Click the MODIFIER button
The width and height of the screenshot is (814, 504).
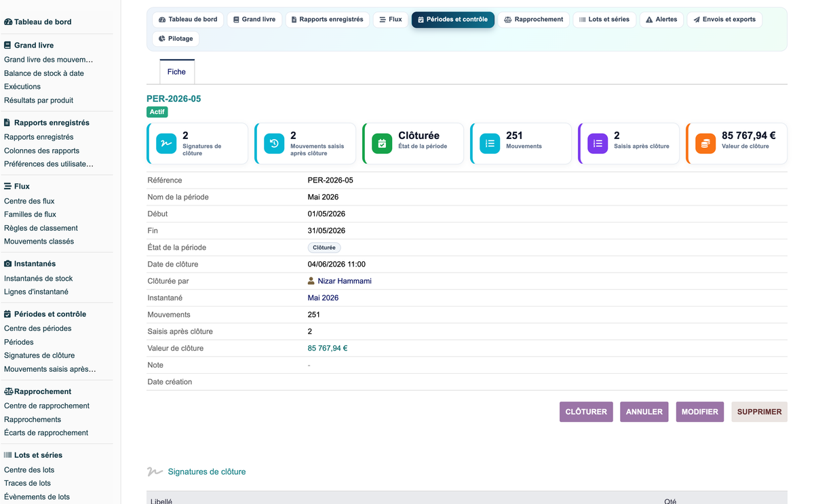(x=700, y=412)
